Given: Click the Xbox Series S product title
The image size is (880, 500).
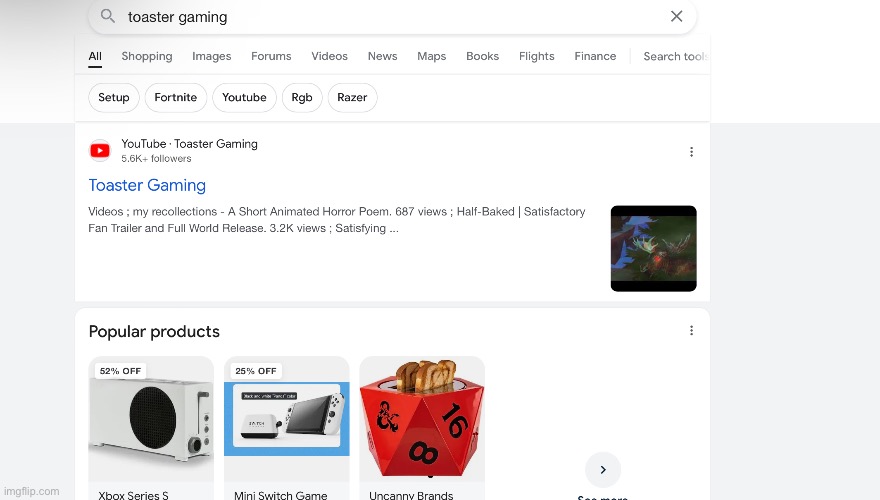Looking at the screenshot, I should [134, 495].
